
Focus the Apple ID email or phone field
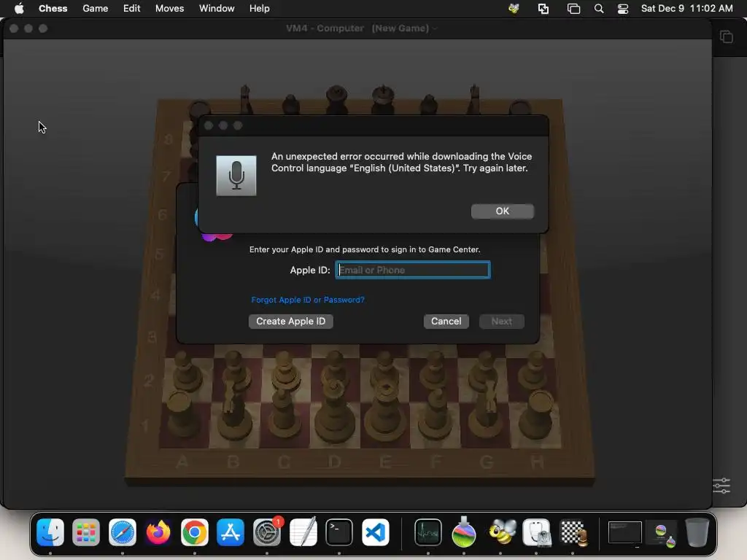point(413,270)
